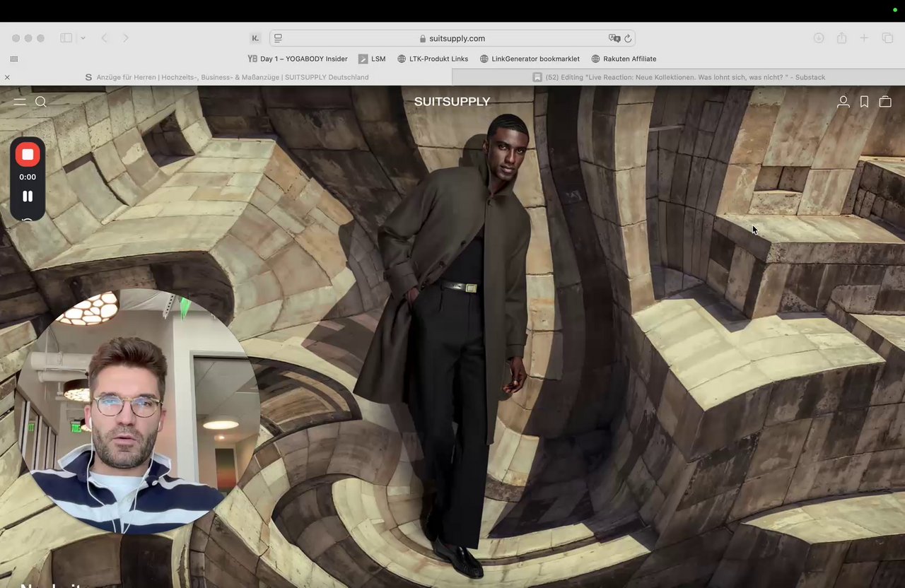Pause the screen recording
This screenshot has width=905, height=588.
coord(28,196)
